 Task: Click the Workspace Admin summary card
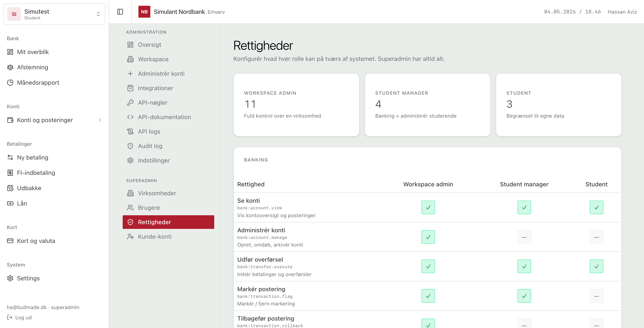click(296, 105)
